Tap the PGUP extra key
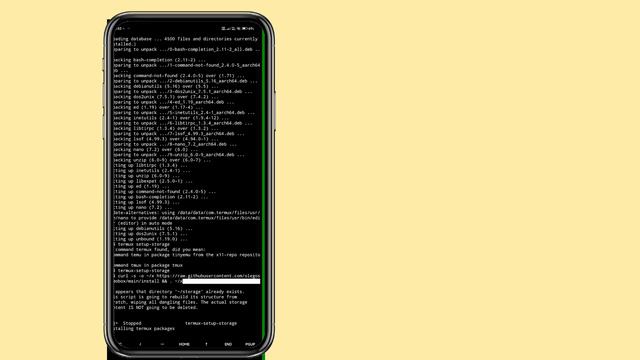640x360 pixels. tap(250, 344)
